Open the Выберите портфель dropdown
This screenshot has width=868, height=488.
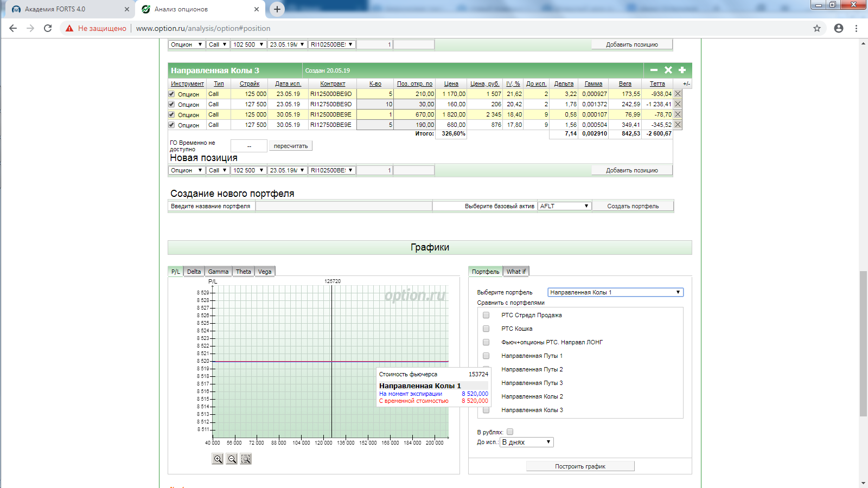[615, 292]
